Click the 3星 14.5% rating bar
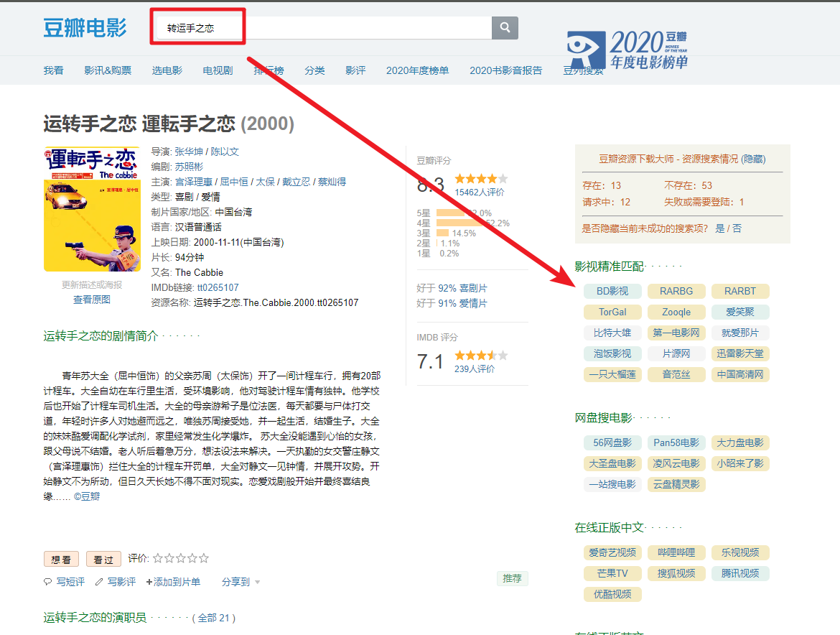Viewport: 840px width, 635px height. [x=442, y=233]
